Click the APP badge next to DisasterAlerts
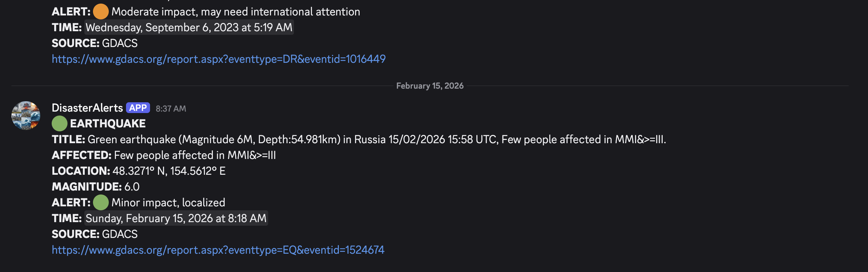 pyautogui.click(x=138, y=108)
